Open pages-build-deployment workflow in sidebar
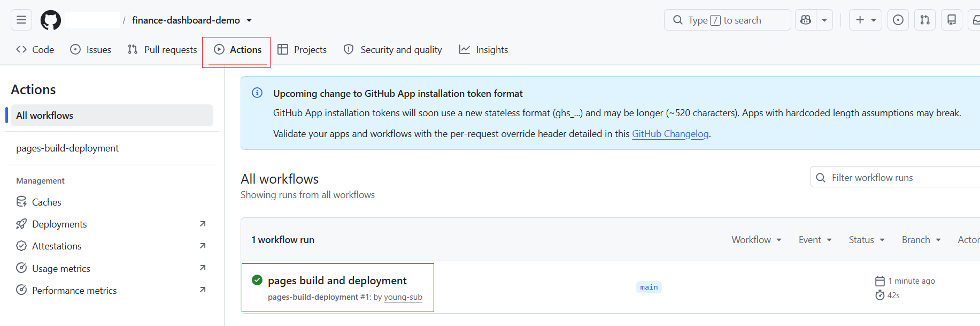 (x=112, y=148)
